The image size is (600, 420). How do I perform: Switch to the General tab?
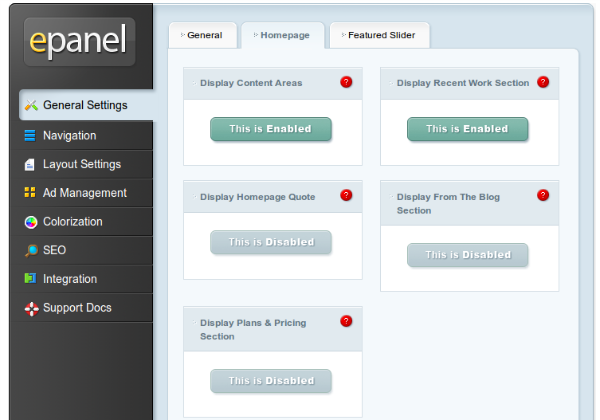(203, 35)
